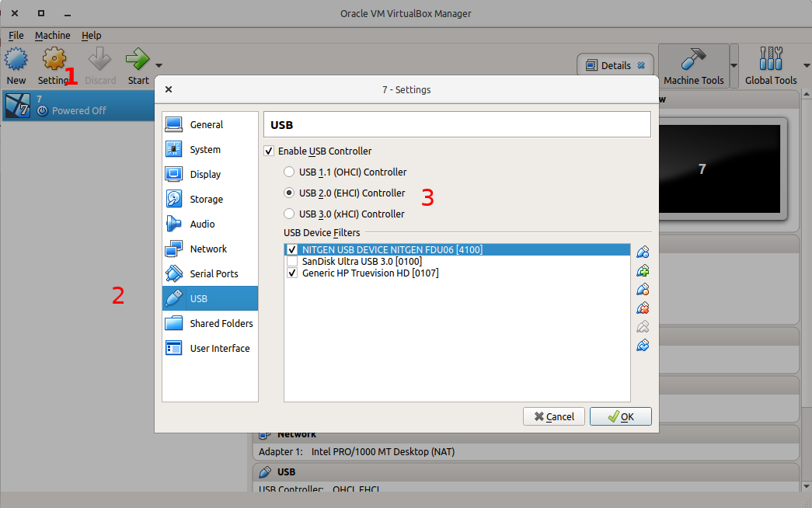Open the Machine menu
Viewport: 812px width, 508px height.
52,35
